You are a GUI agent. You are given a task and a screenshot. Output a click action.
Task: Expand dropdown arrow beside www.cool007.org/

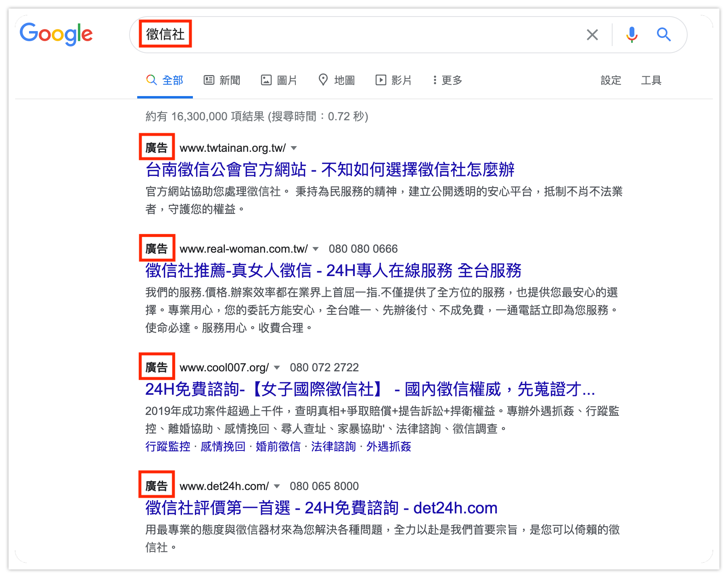pyautogui.click(x=277, y=368)
